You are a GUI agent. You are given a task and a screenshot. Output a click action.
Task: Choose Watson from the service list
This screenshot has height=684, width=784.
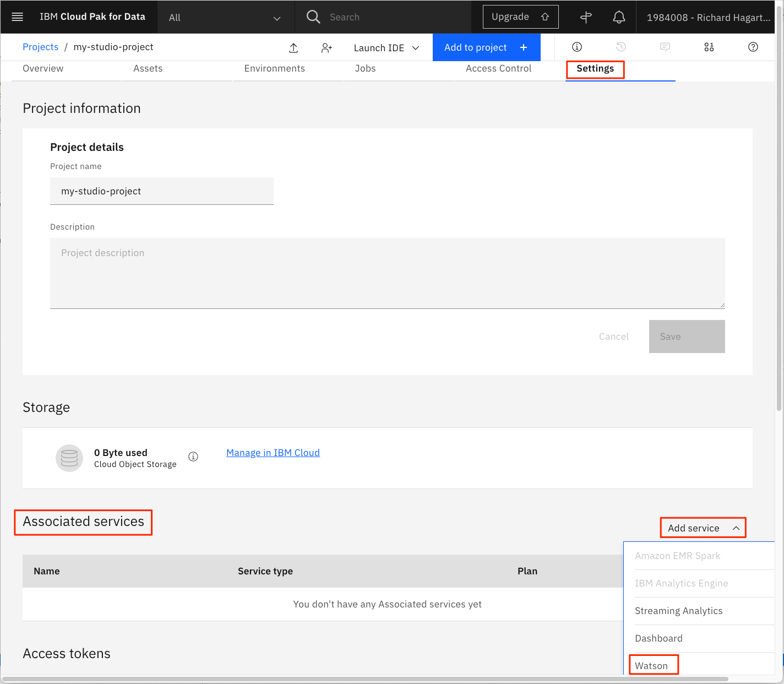coord(651,666)
